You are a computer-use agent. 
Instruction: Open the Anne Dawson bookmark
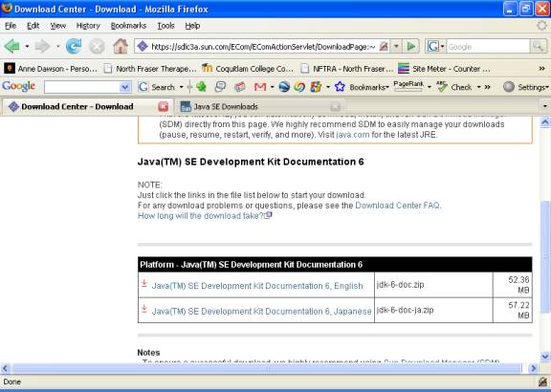[x=51, y=69]
